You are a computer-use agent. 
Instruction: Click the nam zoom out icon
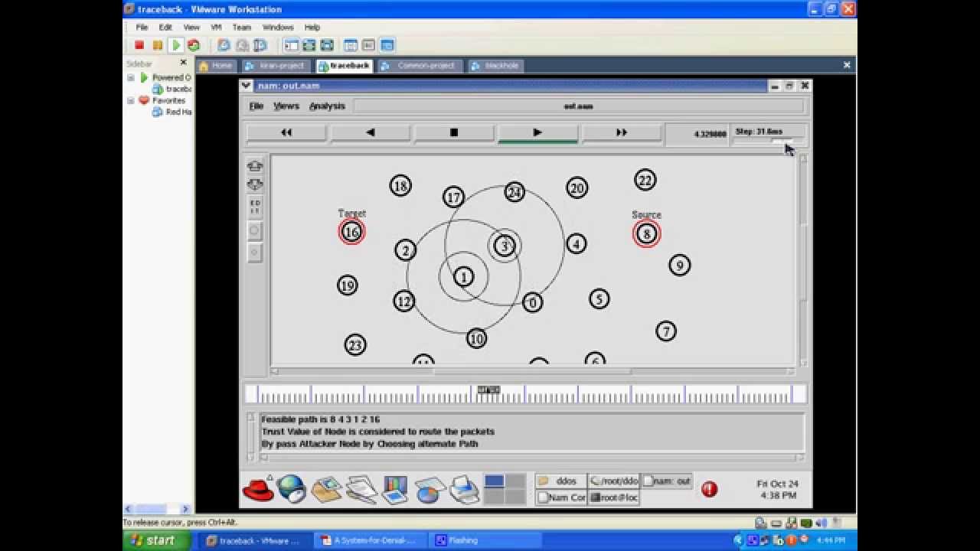coord(255,184)
